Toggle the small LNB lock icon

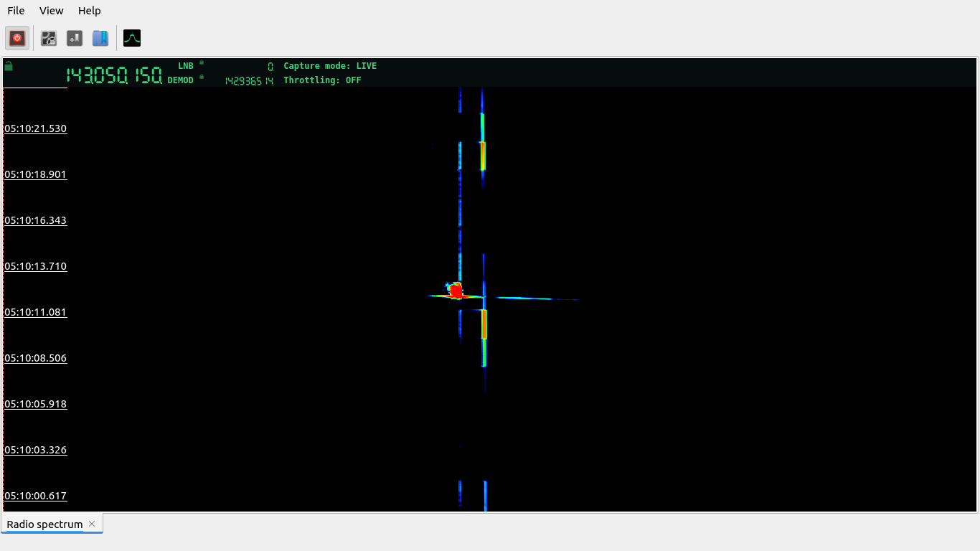click(202, 62)
